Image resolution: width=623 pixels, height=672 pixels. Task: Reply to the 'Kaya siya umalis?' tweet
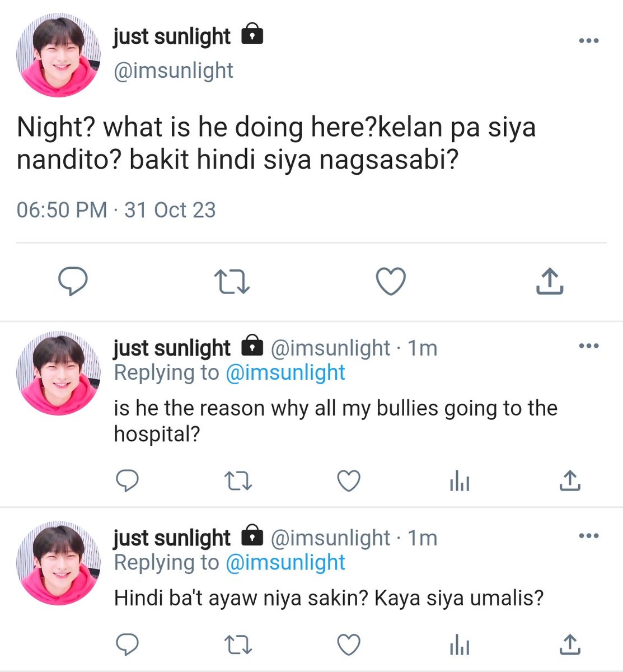click(127, 645)
